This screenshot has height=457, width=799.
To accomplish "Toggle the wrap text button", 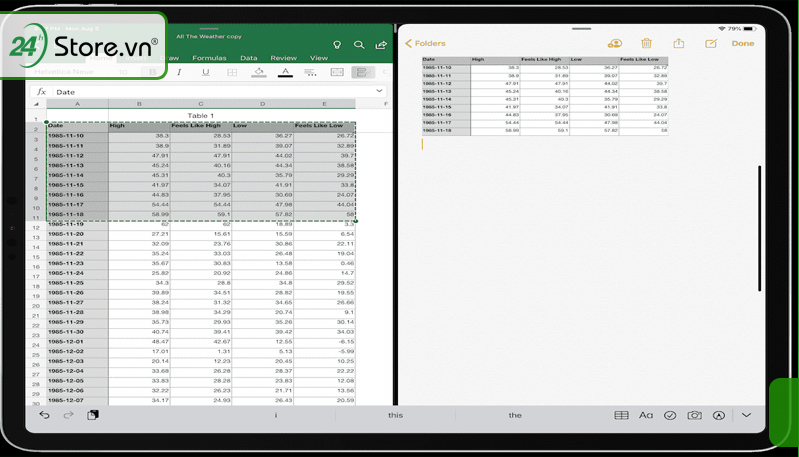I will click(x=363, y=72).
